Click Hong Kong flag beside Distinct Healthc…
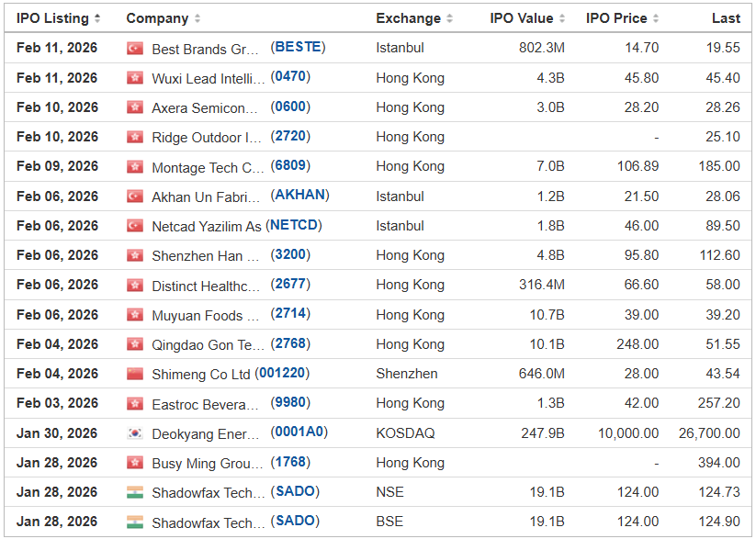756x539 pixels. 135,285
